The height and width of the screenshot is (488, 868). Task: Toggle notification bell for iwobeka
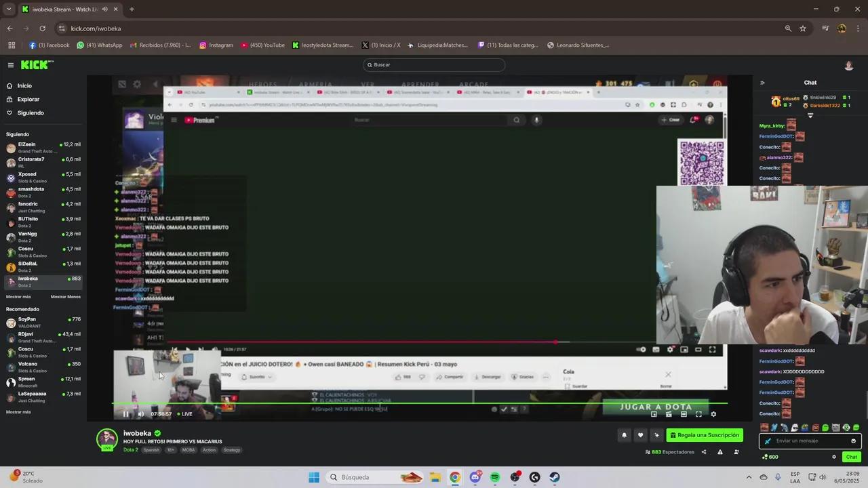click(x=624, y=435)
